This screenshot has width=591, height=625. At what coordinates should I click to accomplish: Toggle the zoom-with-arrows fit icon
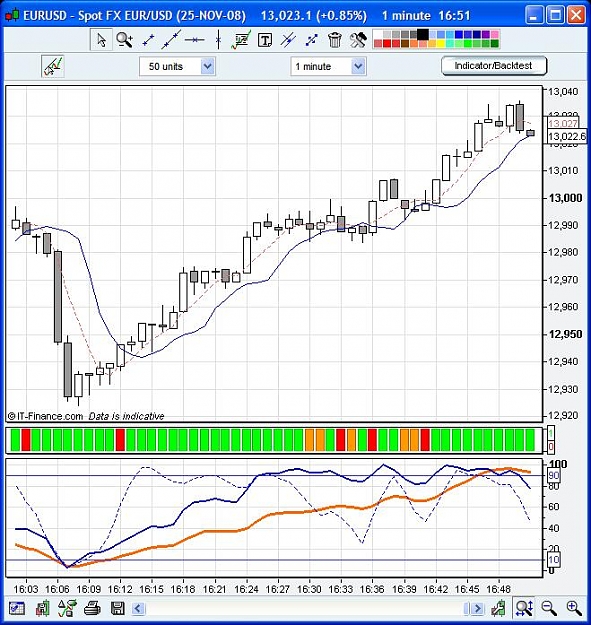[524, 608]
